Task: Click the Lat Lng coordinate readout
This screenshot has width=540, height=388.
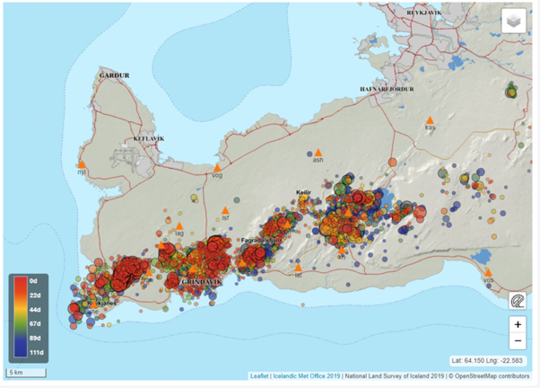Action: click(x=488, y=360)
